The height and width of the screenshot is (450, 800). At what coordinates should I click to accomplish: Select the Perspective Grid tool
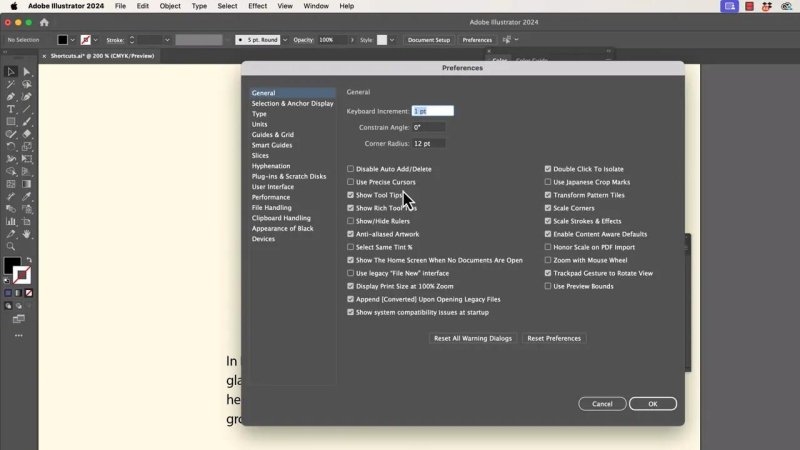tap(27, 171)
